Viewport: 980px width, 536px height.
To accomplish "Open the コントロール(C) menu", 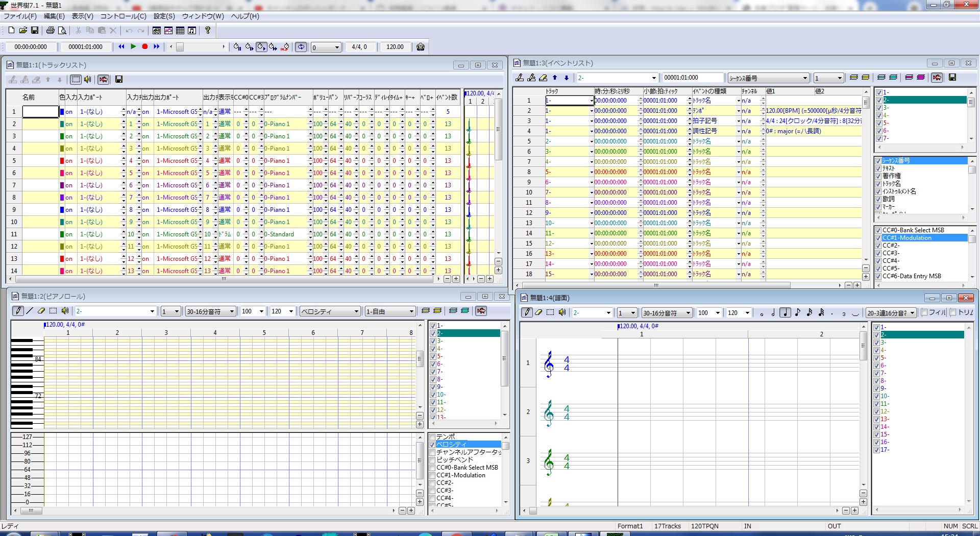I will (x=123, y=16).
